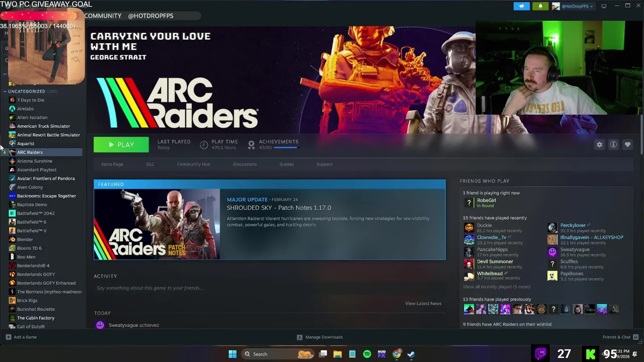This screenshot has height=362, width=644.
Task: Open Manage Downloads
Action: [x=319, y=337]
